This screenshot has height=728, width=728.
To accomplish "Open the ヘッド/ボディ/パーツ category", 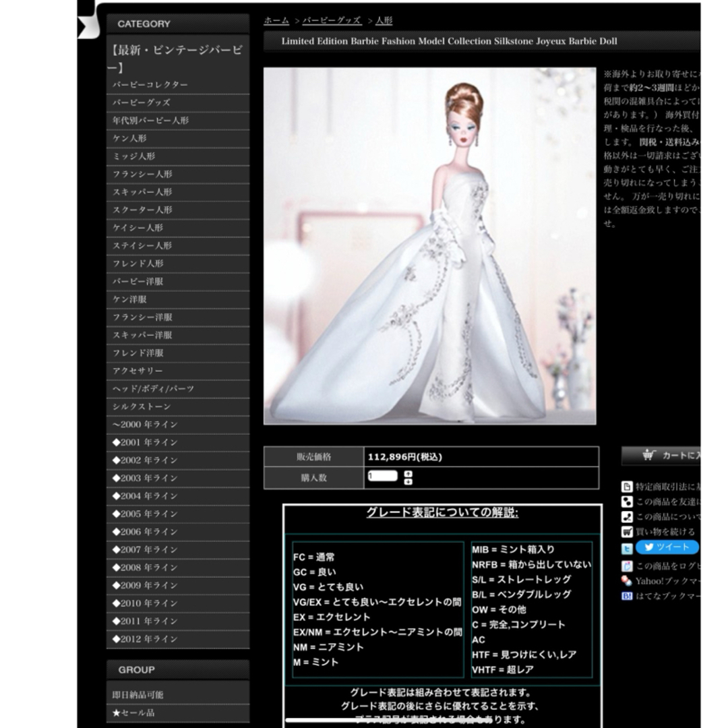I will pyautogui.click(x=178, y=389).
